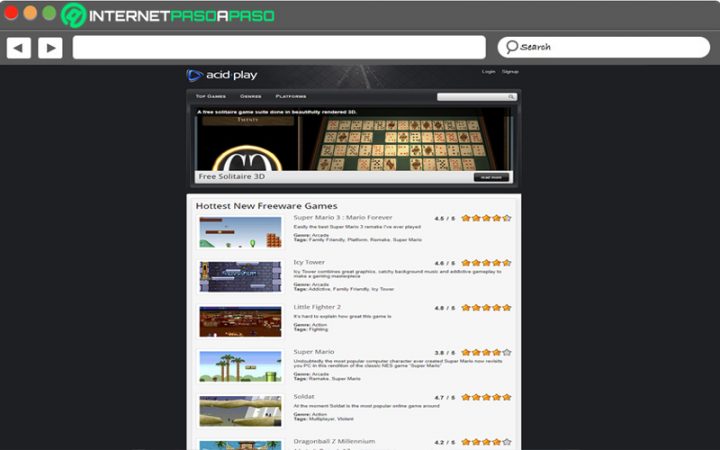Click the Free Solitaire 3D caption text

(232, 177)
